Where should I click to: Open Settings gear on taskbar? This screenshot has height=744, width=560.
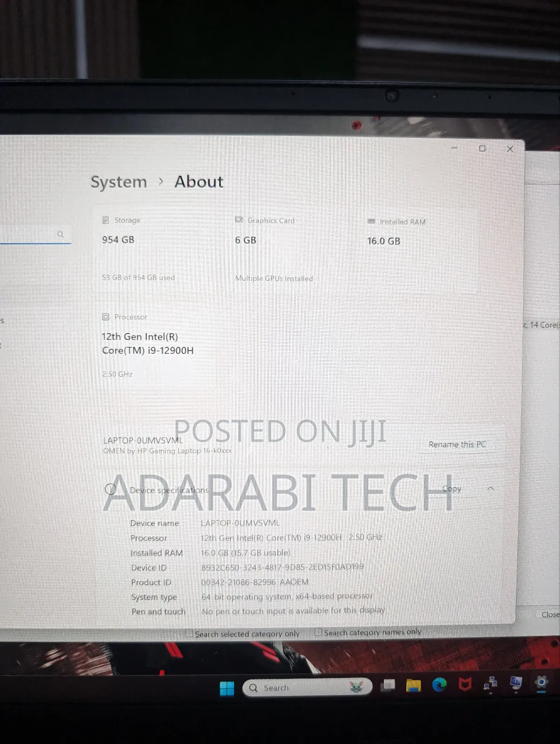point(541,682)
